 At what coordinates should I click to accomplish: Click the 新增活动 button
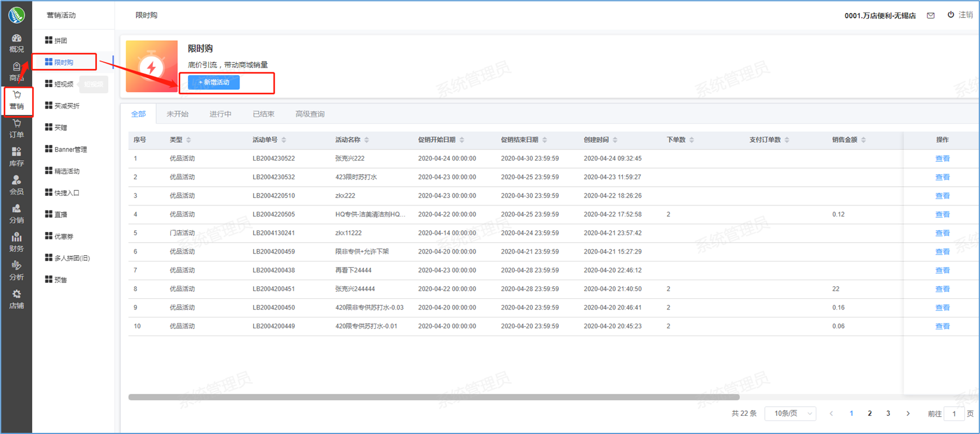214,83
